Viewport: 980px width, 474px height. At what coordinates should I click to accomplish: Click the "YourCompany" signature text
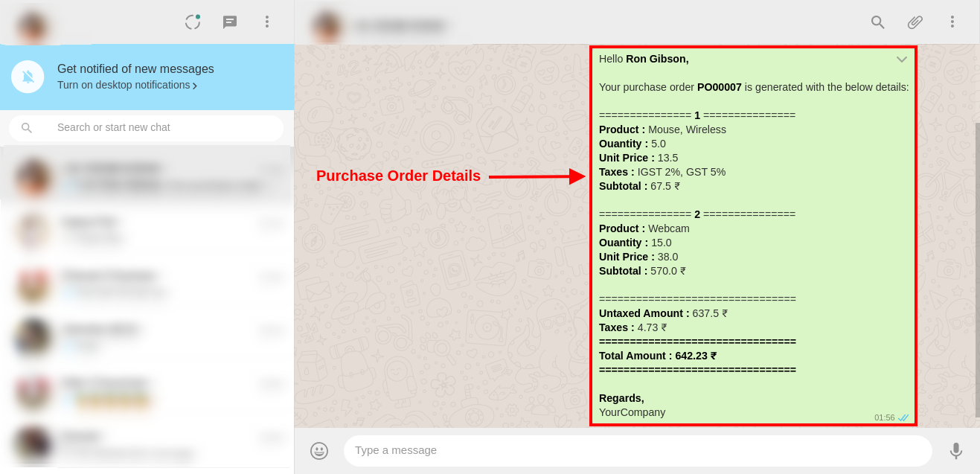632,412
